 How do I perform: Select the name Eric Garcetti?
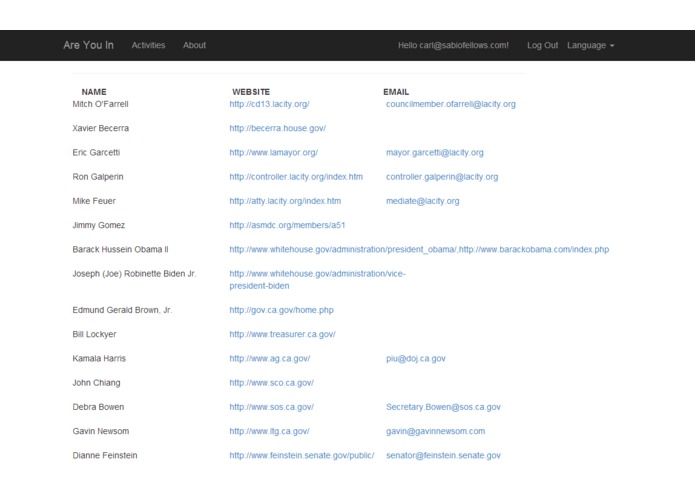point(96,152)
